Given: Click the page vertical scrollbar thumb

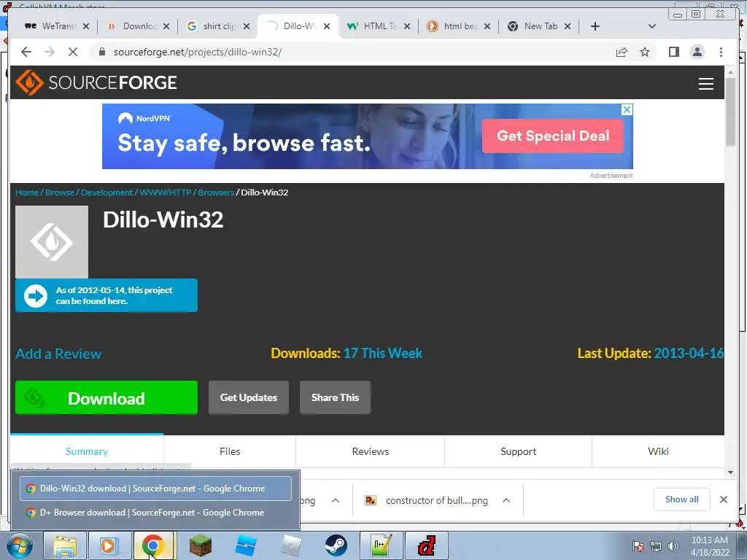Looking at the screenshot, I should coord(730,112).
